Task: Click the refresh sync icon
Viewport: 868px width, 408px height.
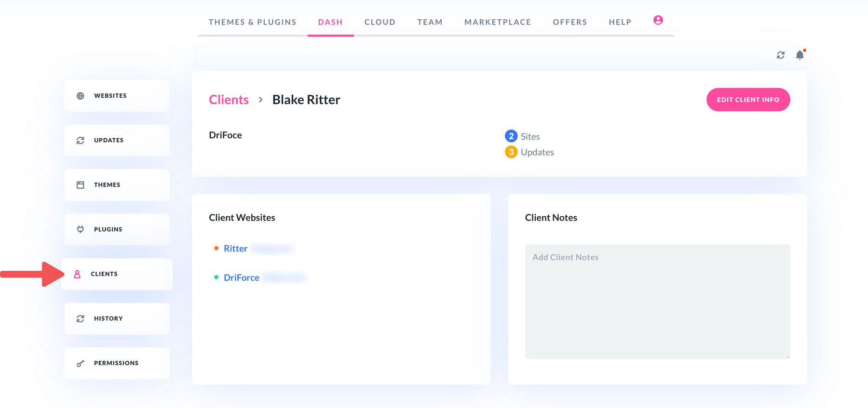Action: (780, 55)
